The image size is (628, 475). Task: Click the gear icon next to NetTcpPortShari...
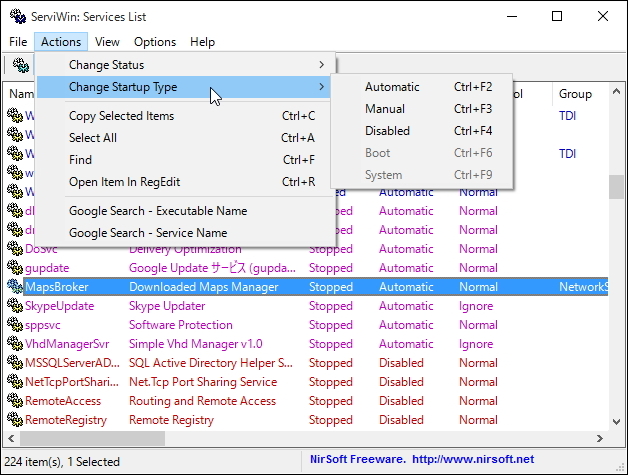[15, 382]
